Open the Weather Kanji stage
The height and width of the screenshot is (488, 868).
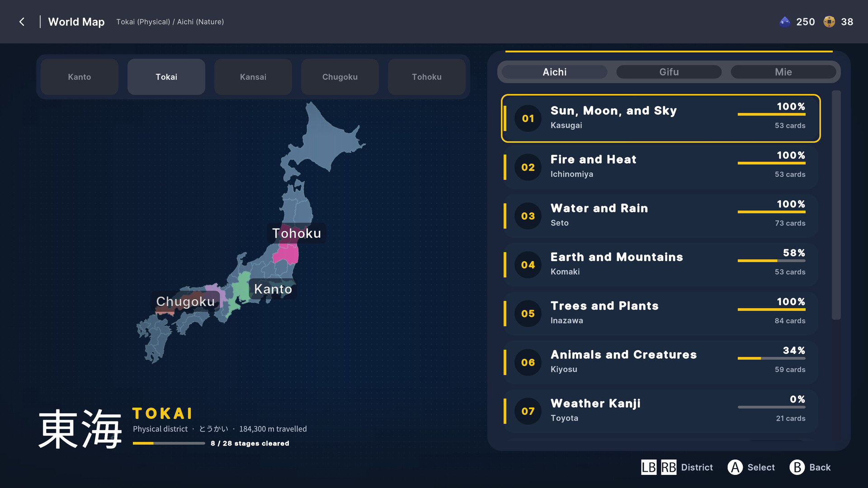coord(660,411)
